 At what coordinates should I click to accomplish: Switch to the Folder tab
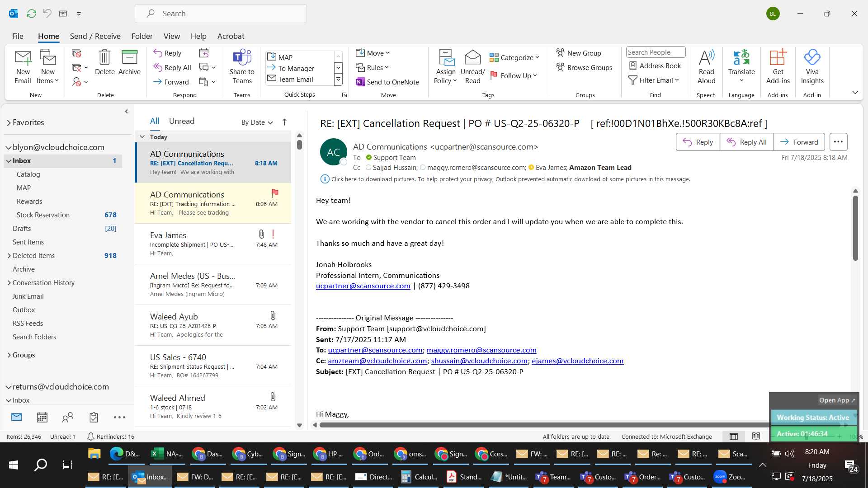(x=142, y=36)
